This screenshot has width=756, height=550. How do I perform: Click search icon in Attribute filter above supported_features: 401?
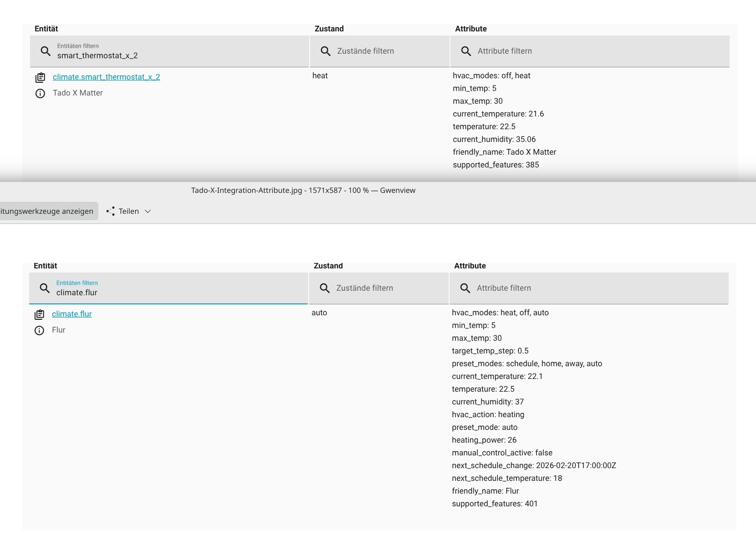[465, 288]
